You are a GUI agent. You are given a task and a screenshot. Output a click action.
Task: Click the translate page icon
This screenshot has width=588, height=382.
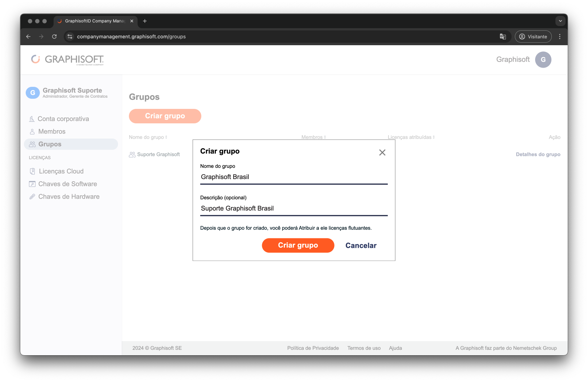(x=503, y=37)
